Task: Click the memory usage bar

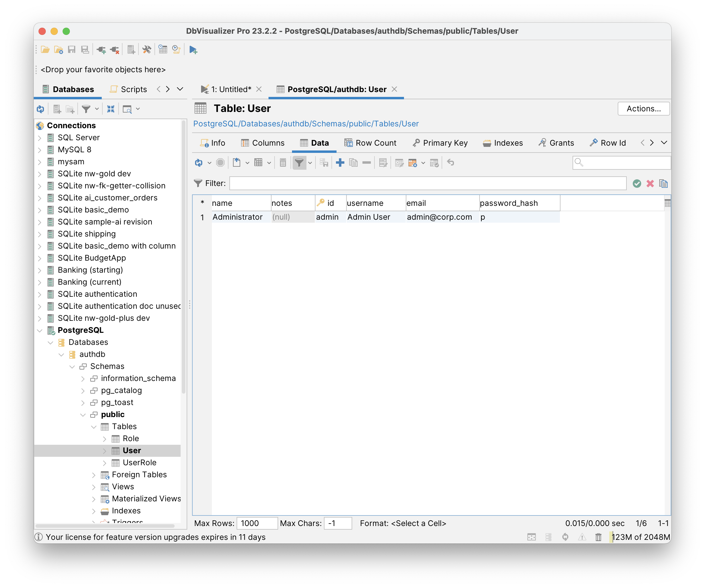Action: tap(640, 537)
